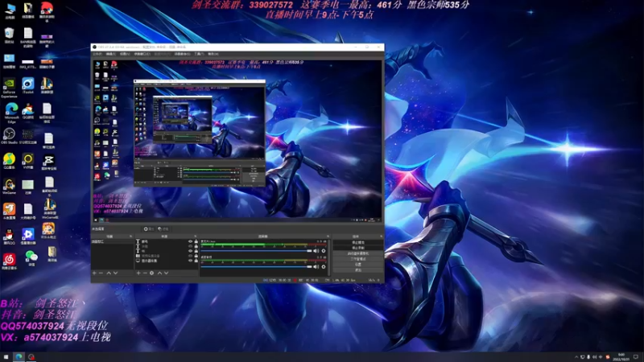The width and height of the screenshot is (644, 362).
Task: Mute the top audio mixer track
Action: 316,251
